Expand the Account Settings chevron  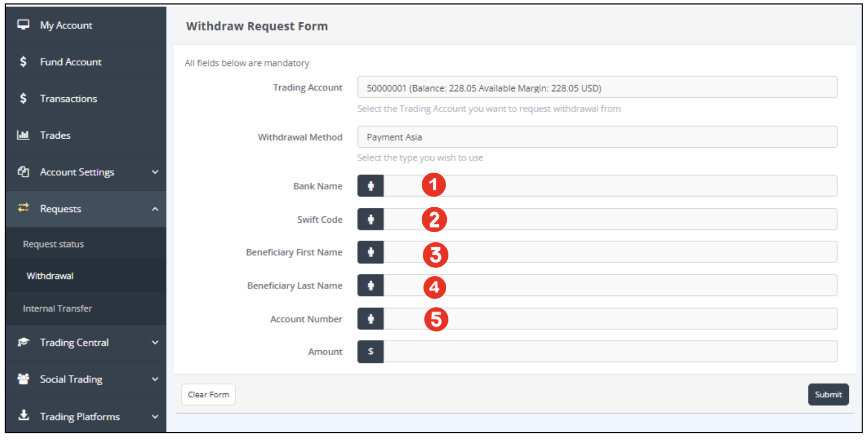tap(155, 172)
